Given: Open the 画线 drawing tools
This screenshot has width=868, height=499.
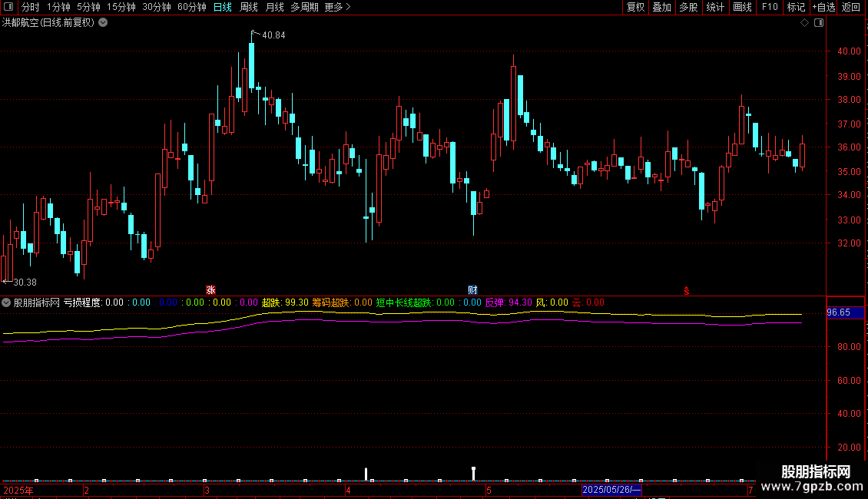Looking at the screenshot, I should tap(742, 7).
